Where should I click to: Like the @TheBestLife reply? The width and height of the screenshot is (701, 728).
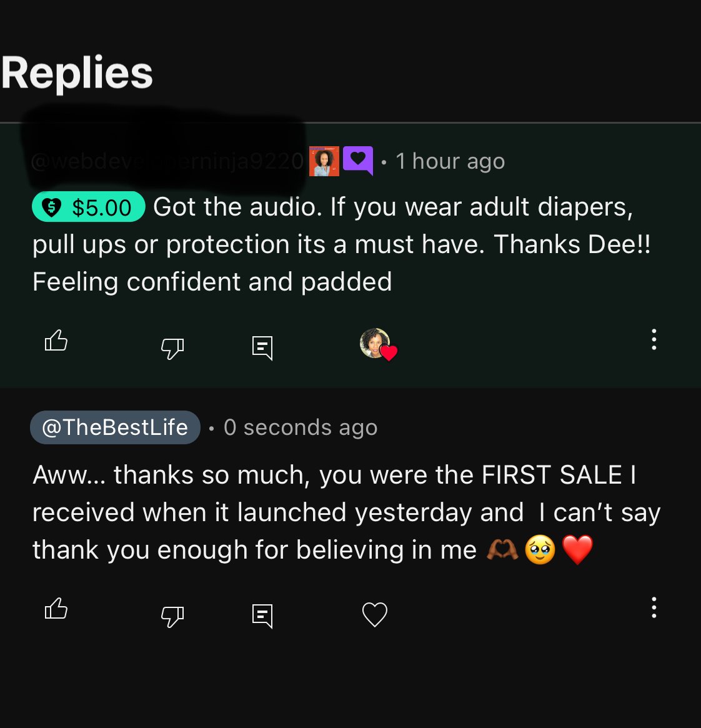56,609
